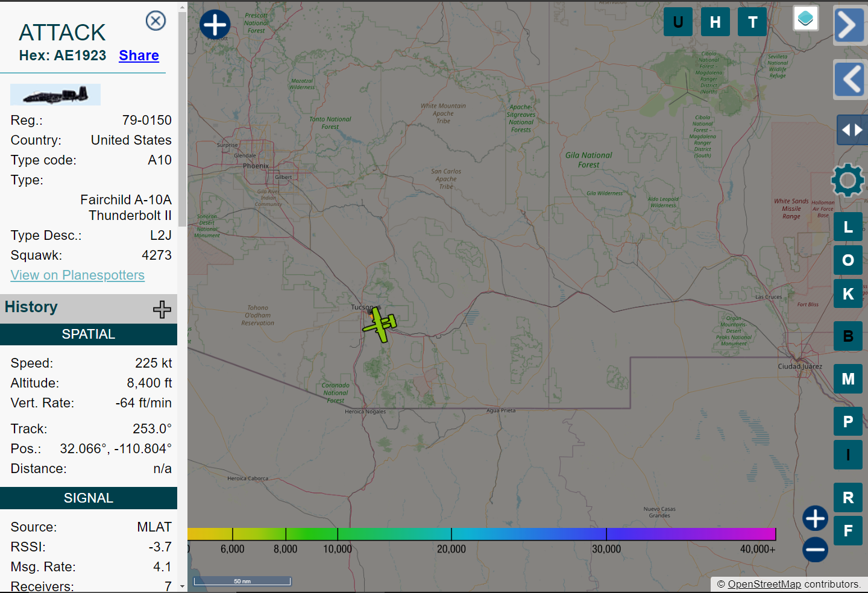Click the position value 32.066°, -110.804°

click(116, 449)
